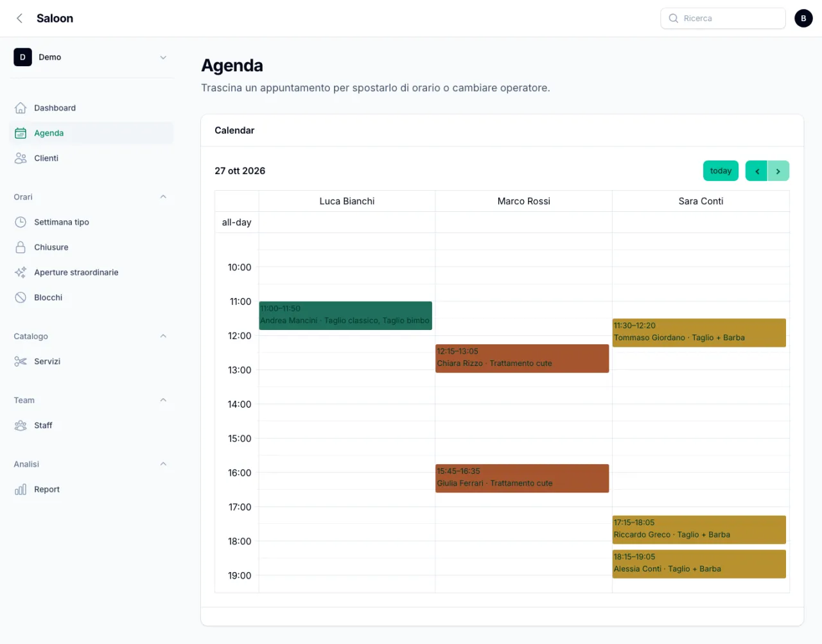Go to the next day arrow
Viewport: 822px width, 644px height.
click(778, 171)
